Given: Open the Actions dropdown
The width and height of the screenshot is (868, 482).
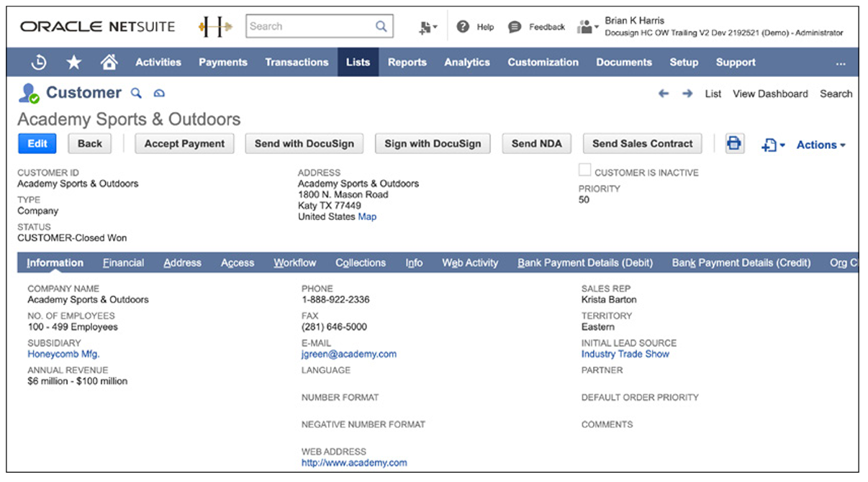Looking at the screenshot, I should click(x=820, y=145).
